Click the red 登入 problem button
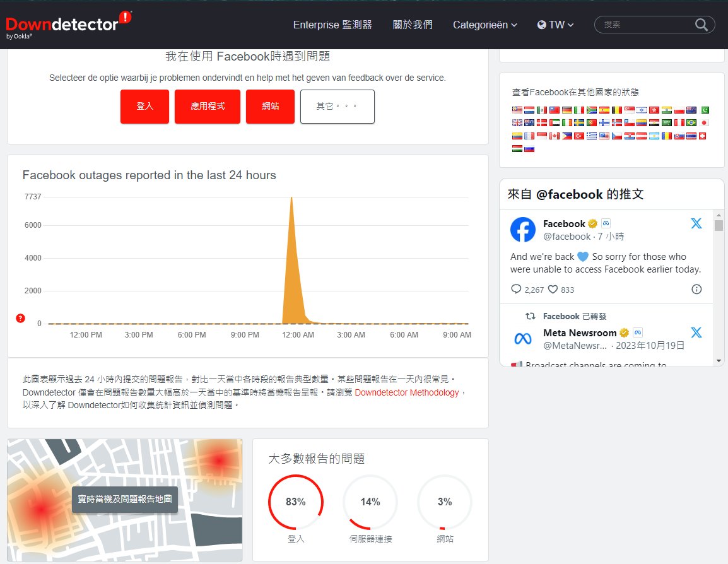The image size is (728, 564). pyautogui.click(x=145, y=106)
